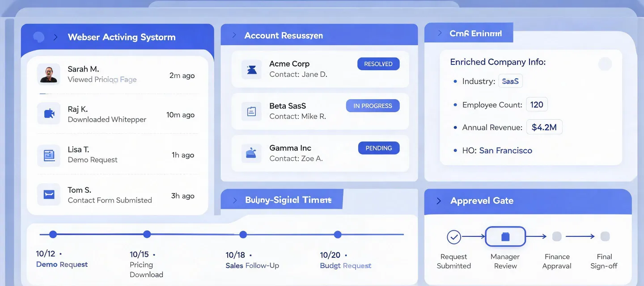This screenshot has height=286, width=644.
Task: Click the RESOLVED status badge
Action: [x=378, y=64]
